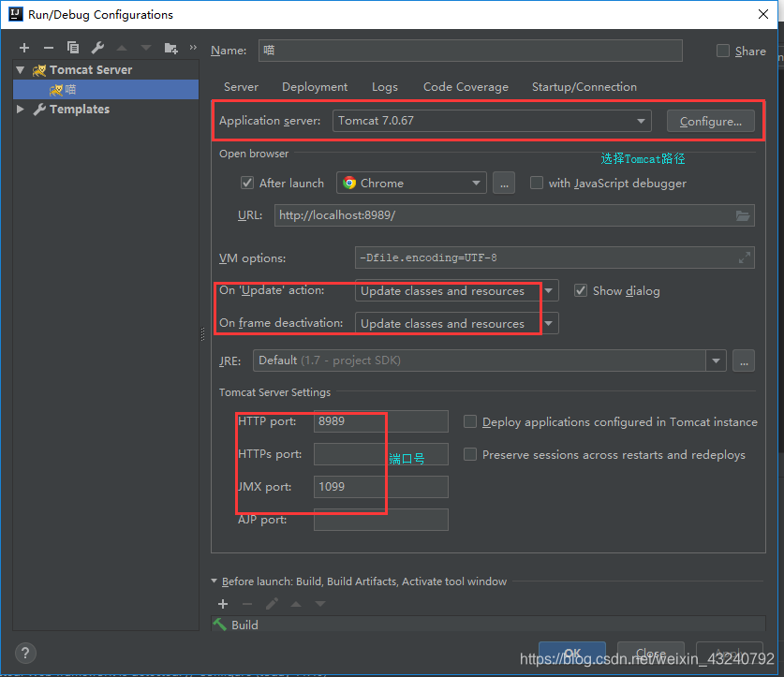Screen dimensions: 784x677
Task: Switch to Code Coverage tab
Action: tap(466, 87)
